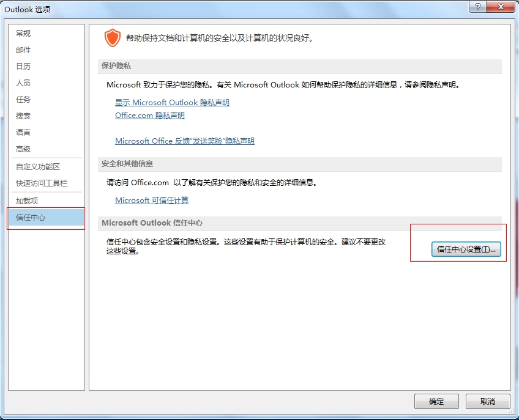Close the Outlook 选项 dialog window
Viewport: 519px width, 420px height.
pyautogui.click(x=501, y=7)
